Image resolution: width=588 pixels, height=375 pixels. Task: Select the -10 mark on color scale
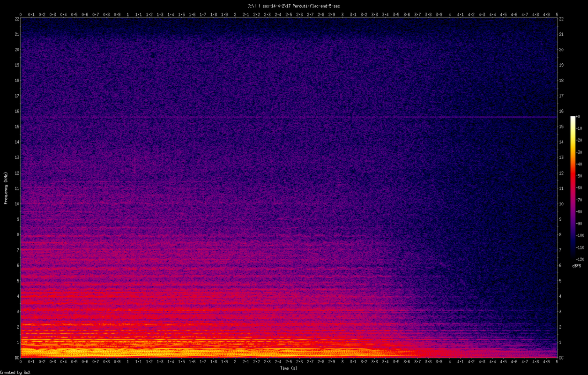tap(579, 128)
